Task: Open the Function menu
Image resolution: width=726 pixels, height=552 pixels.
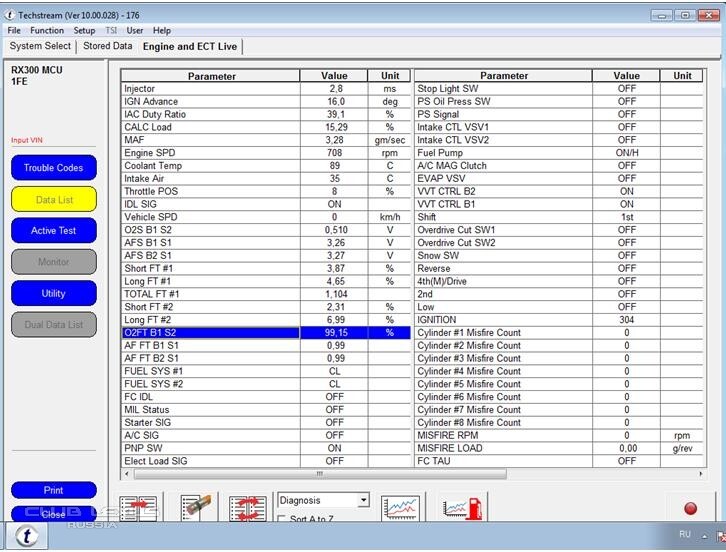Action: click(x=47, y=31)
